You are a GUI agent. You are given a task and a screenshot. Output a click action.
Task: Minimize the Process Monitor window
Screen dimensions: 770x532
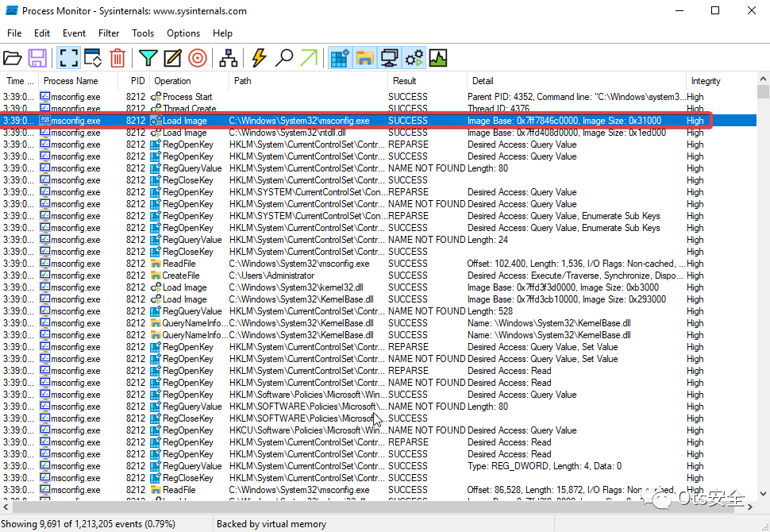(680, 11)
